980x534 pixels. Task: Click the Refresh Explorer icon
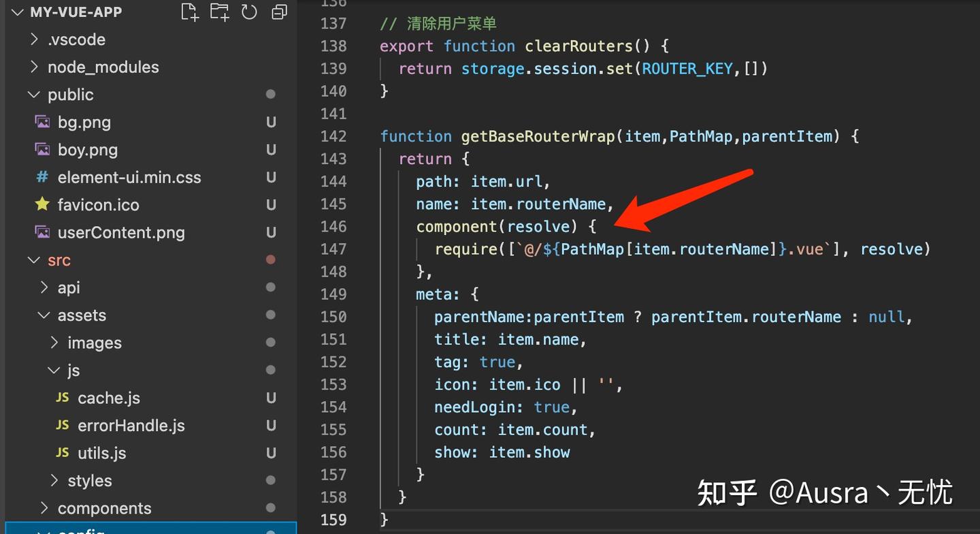click(x=249, y=12)
